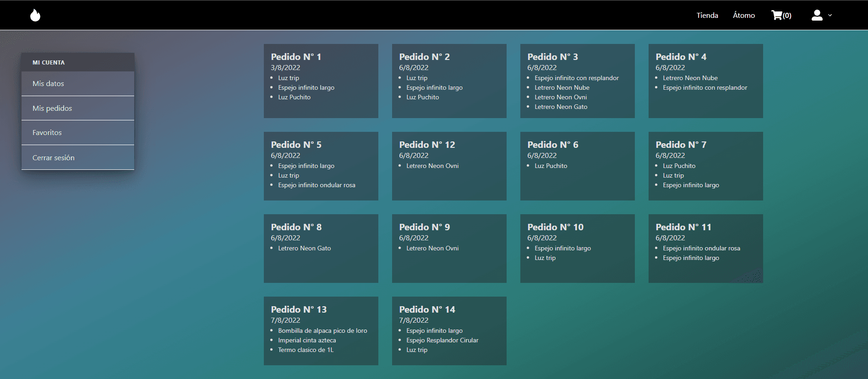Click Espejo infinito ondular rosa in Pedido 11
This screenshot has width=868, height=379.
[701, 248]
